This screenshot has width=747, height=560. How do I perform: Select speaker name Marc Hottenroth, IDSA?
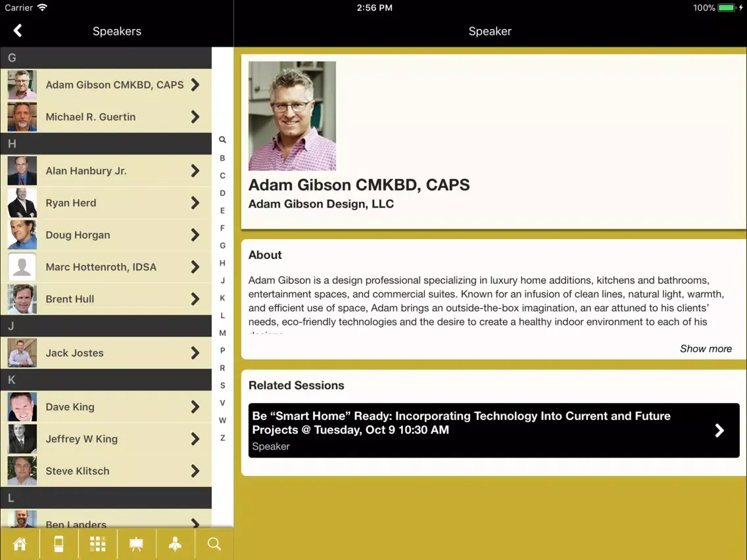coord(101,267)
